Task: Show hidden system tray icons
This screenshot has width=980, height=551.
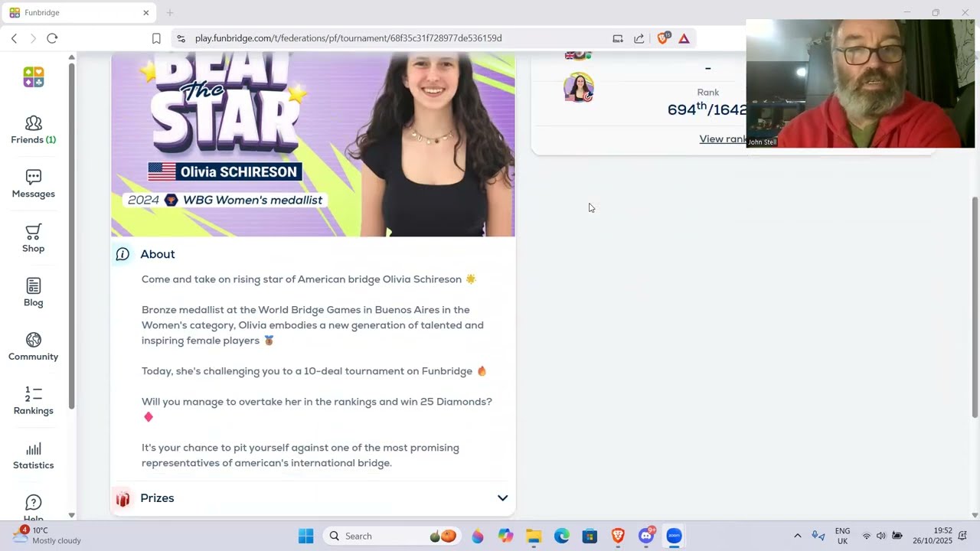Action: [797, 536]
